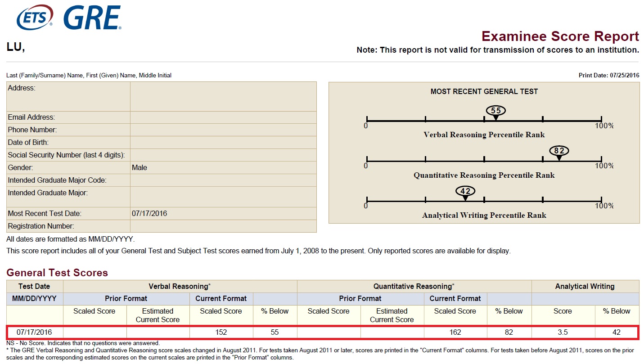
Task: Click the % Below header under Analytical Writing
Action: [x=617, y=311]
